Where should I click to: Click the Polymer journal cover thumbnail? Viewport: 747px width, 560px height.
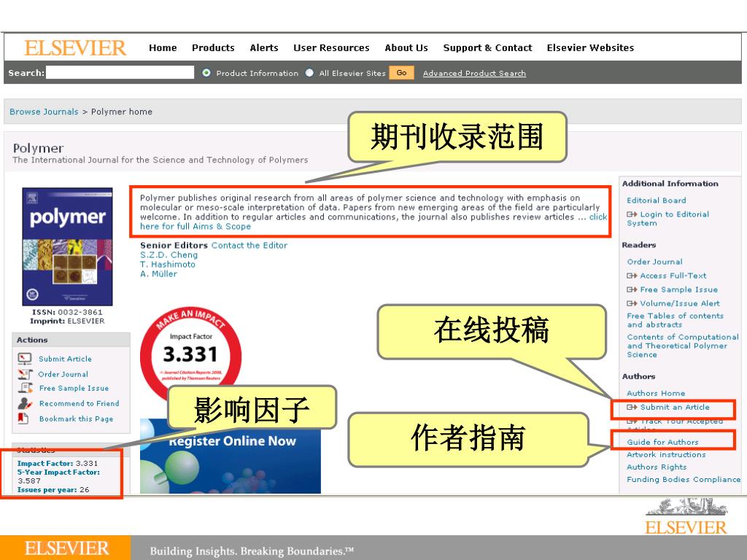click(67, 246)
